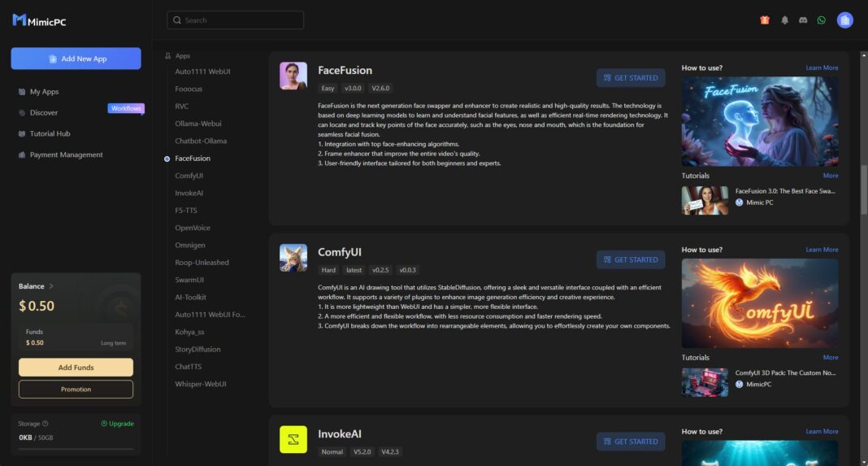The height and width of the screenshot is (466, 868).
Task: Open notifications bell icon
Action: 784,20
